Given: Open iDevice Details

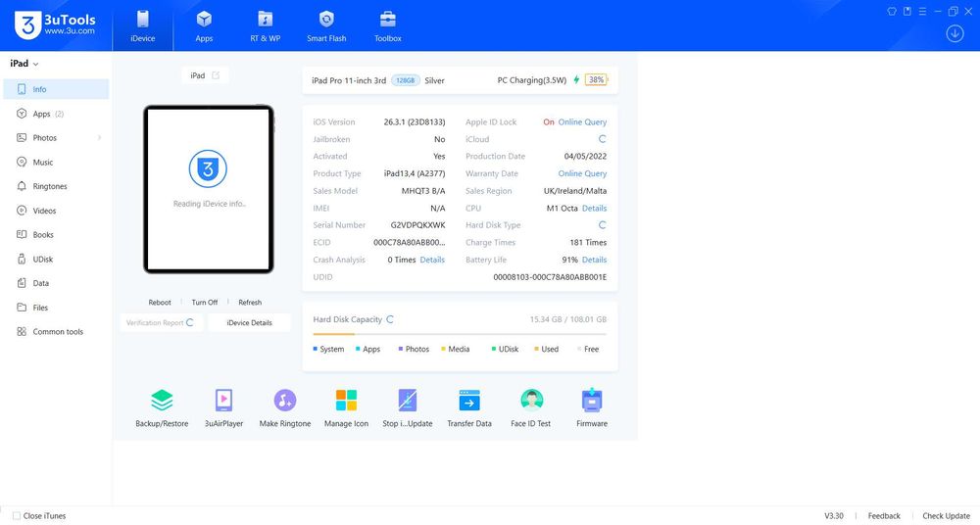Looking at the screenshot, I should tap(249, 322).
